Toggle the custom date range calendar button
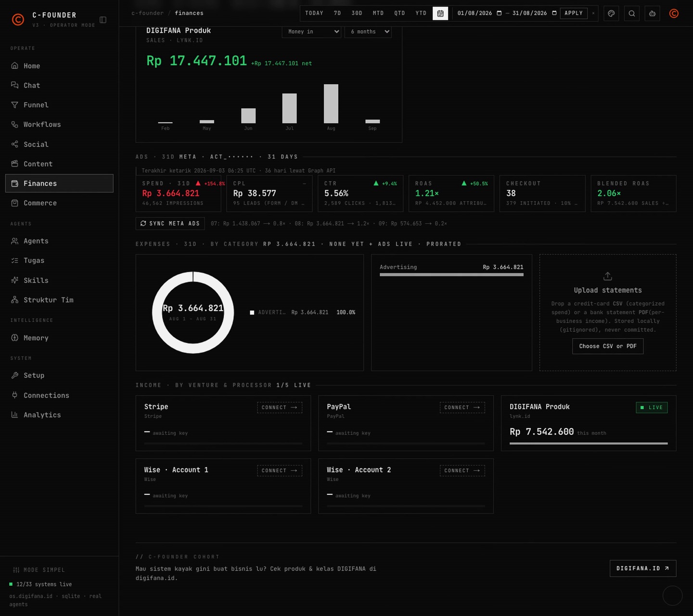Screen dimensions: 693x616 tap(440, 13)
